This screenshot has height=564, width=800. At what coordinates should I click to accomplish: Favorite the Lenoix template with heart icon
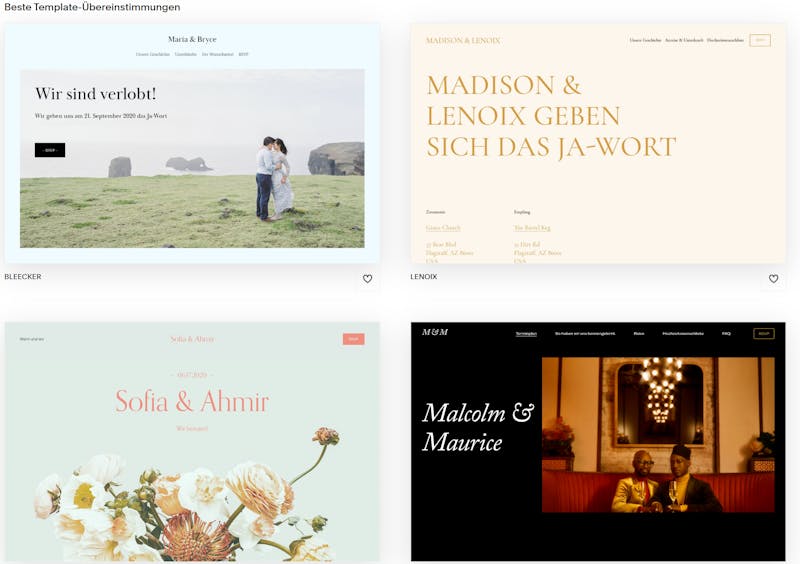pyautogui.click(x=773, y=279)
